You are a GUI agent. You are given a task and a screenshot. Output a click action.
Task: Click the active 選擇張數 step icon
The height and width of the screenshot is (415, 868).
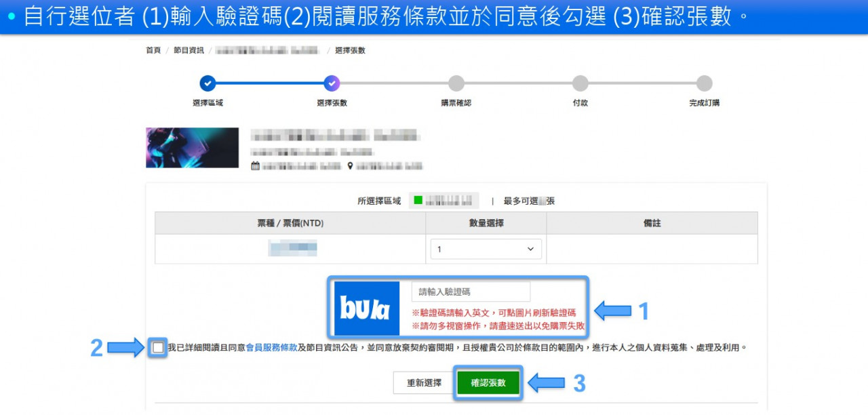(x=331, y=83)
